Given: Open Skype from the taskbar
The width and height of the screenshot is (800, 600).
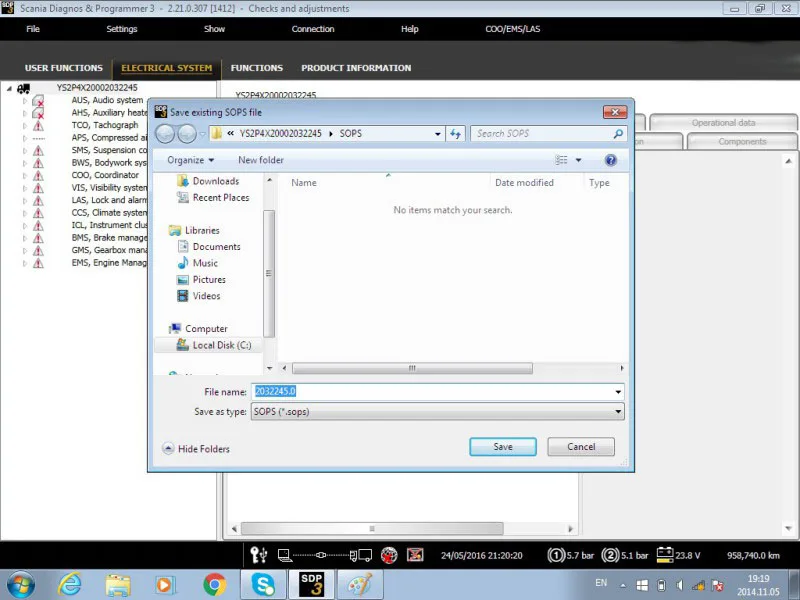Looking at the screenshot, I should point(263,585).
